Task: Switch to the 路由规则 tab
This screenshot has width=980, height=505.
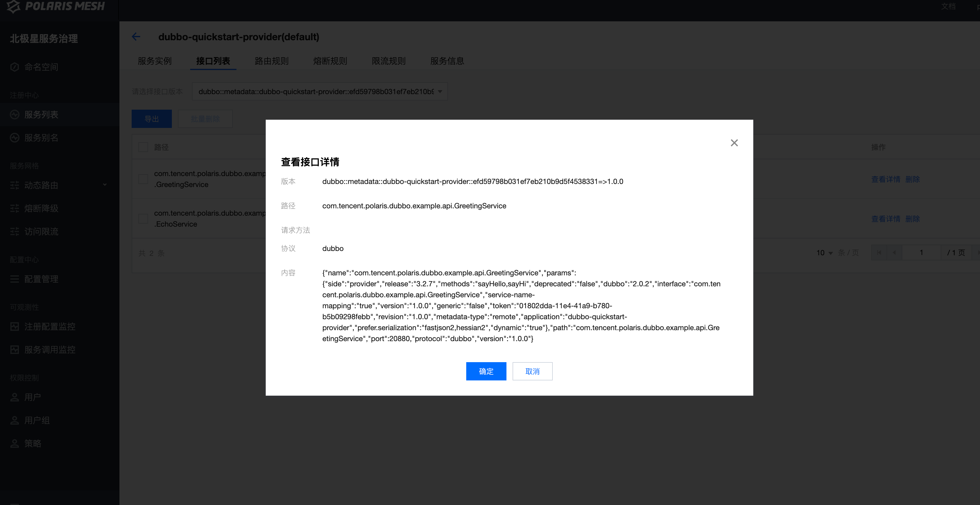Action: coord(272,61)
